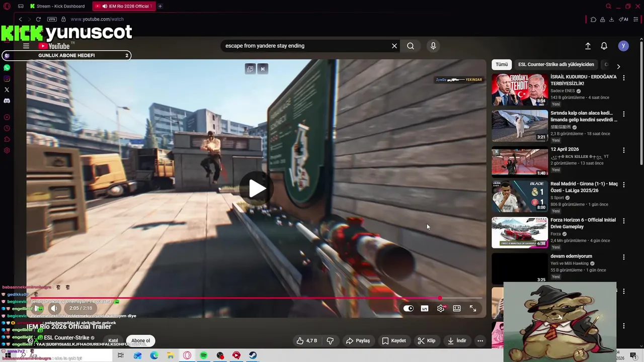Open the Sırtında kalp olan alaca kedi title
This screenshot has width=644, height=362.
coord(584,116)
